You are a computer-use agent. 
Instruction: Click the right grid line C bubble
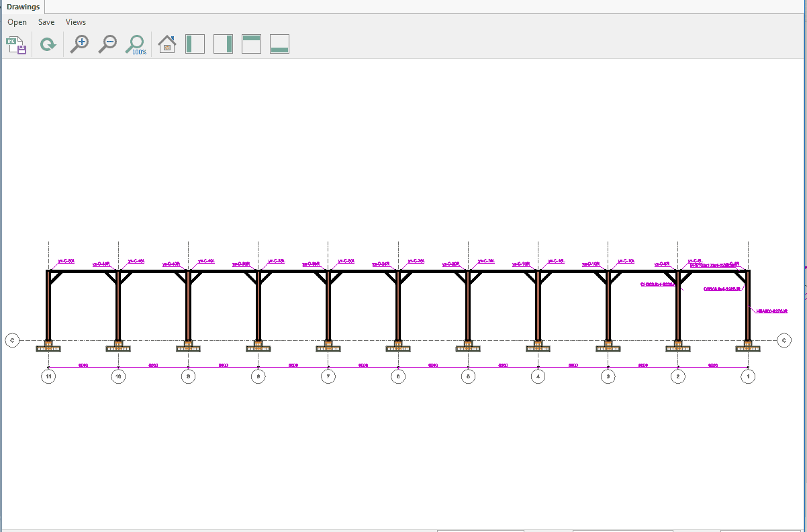[784, 340]
